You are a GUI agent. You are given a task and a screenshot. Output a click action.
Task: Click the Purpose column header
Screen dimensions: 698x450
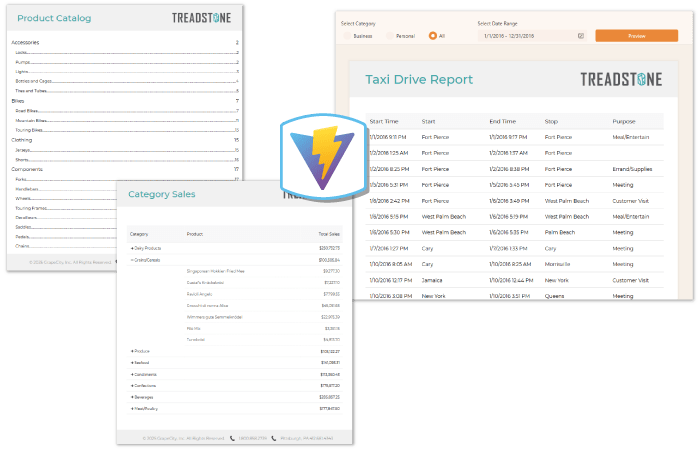(x=624, y=122)
